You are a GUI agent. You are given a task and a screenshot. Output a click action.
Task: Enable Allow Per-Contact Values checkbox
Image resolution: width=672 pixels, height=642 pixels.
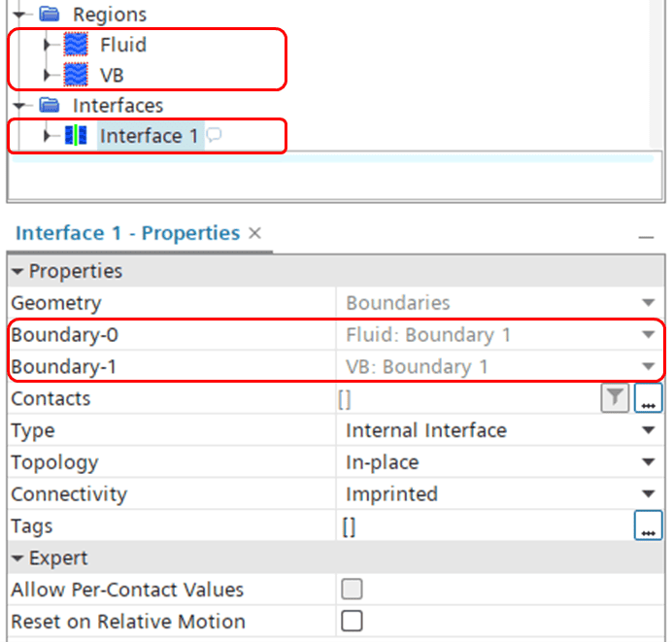click(352, 590)
